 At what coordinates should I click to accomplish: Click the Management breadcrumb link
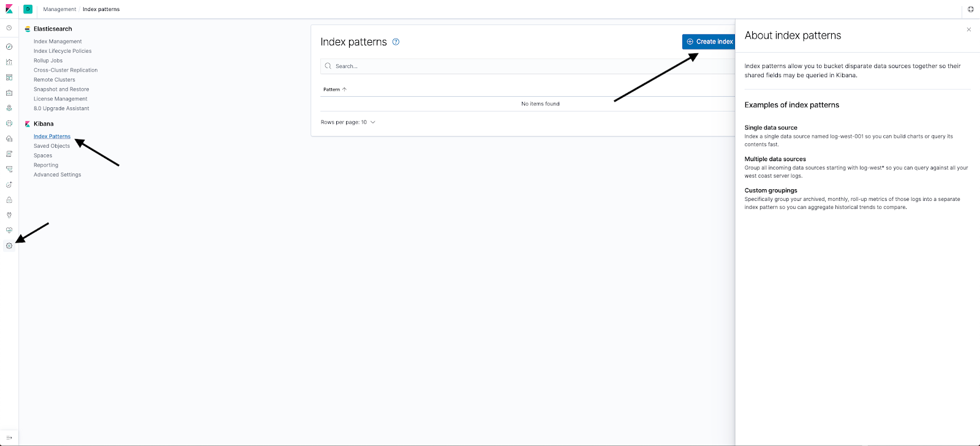coord(59,9)
